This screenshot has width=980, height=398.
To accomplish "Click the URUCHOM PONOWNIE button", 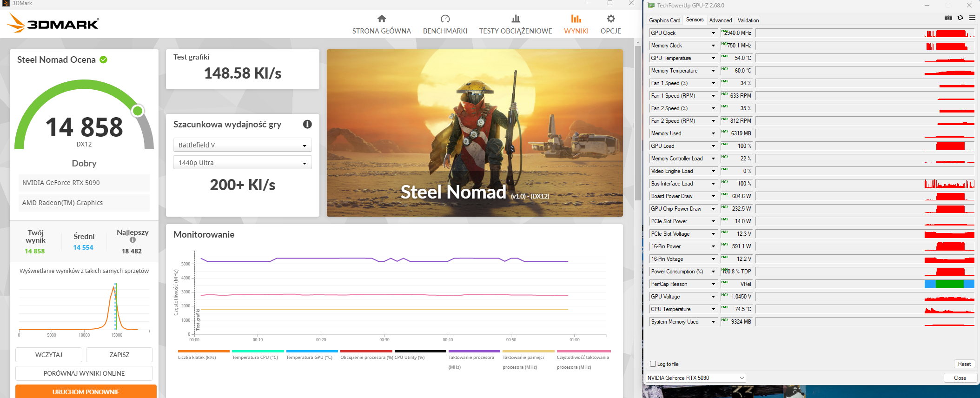I will (x=86, y=391).
